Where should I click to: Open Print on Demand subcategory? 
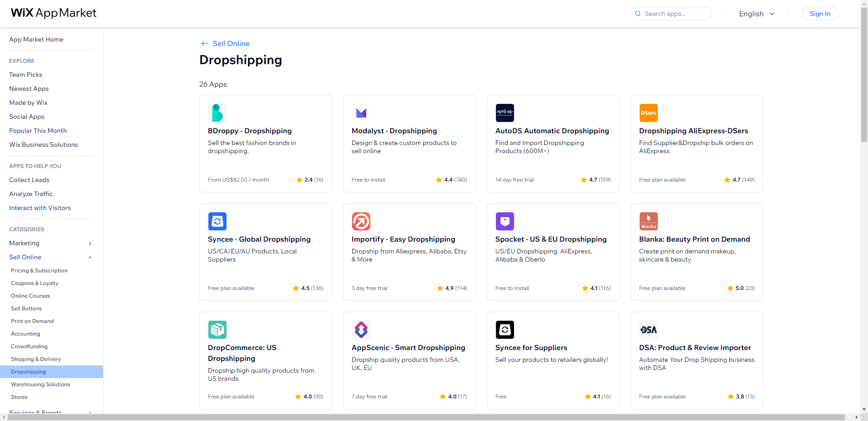[x=32, y=321]
